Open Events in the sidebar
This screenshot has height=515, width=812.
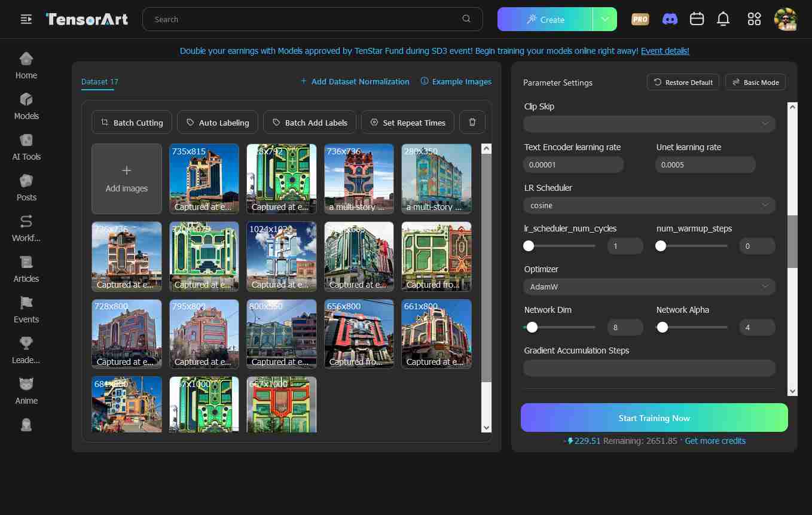click(26, 310)
